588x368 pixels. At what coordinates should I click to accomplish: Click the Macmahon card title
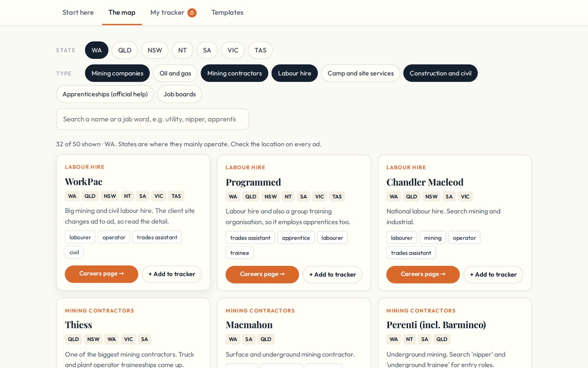[249, 325]
